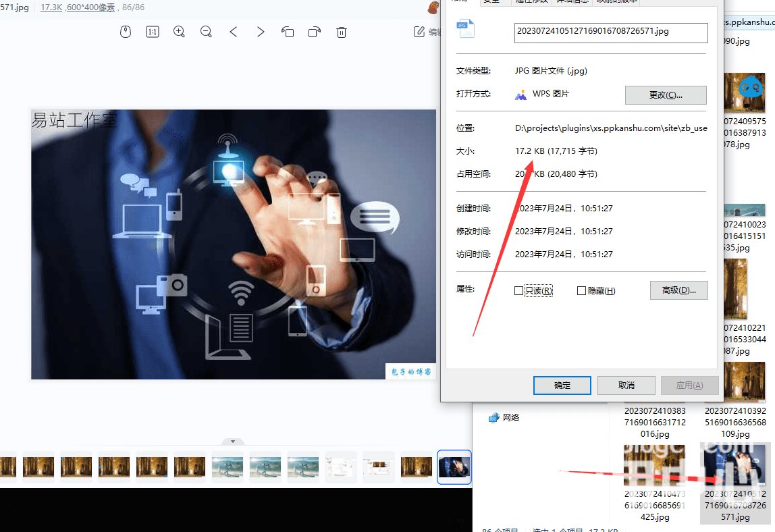775x532 pixels.
Task: Click the 属性 attributes label
Action: click(465, 289)
